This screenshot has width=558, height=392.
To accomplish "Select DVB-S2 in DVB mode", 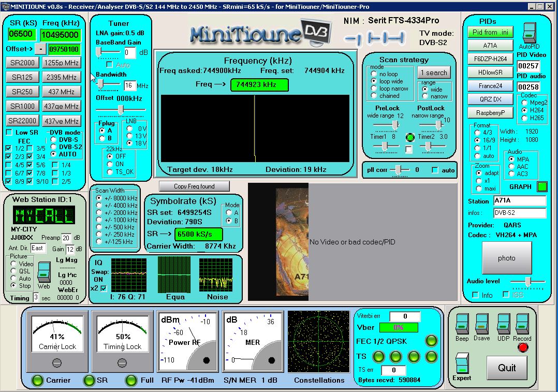I will click(54, 147).
